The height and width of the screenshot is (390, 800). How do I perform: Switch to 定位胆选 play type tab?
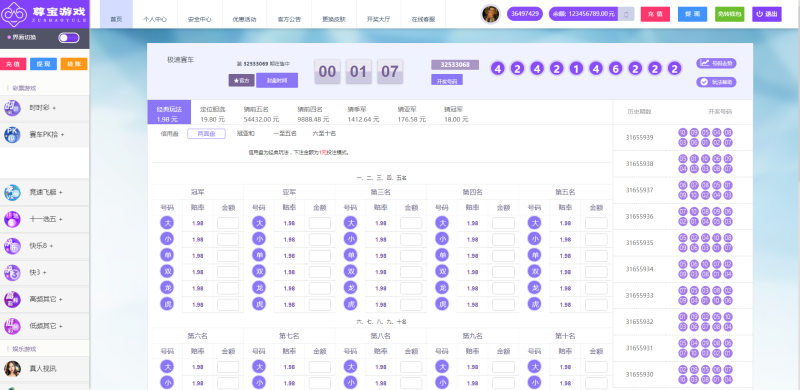coord(213,114)
